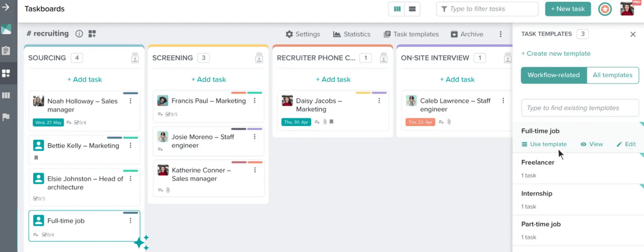Viewport: 644px width, 252px height.
Task: Open three-dot menu on Noah Holloway card
Action: click(130, 101)
